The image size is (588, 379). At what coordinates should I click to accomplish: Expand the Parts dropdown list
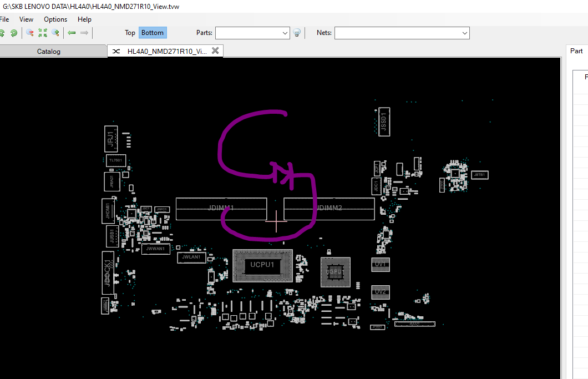point(285,33)
